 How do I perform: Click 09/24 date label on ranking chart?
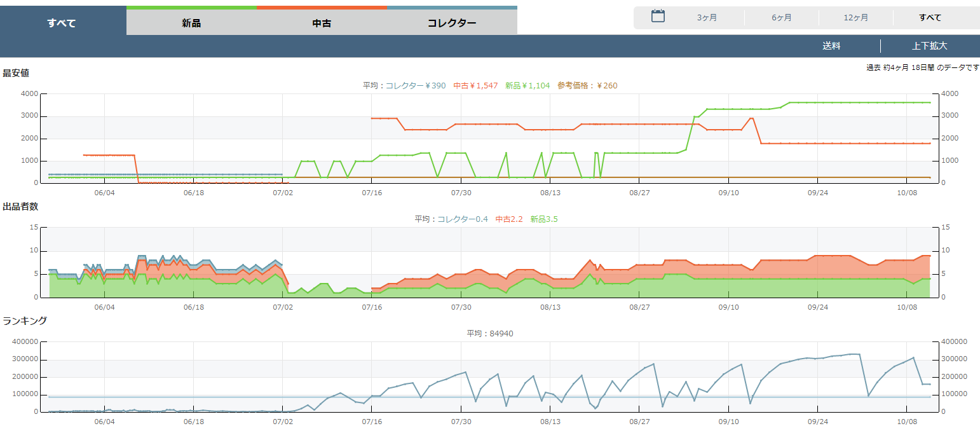[818, 422]
